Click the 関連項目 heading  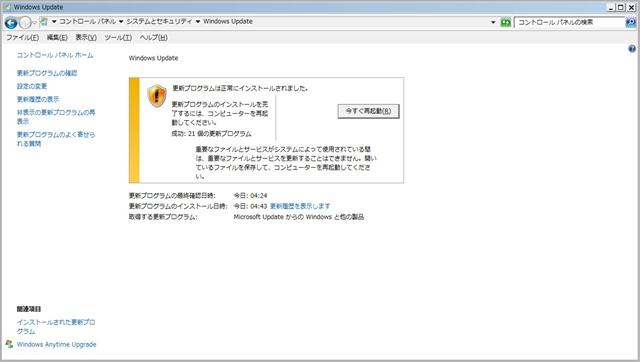pos(29,309)
